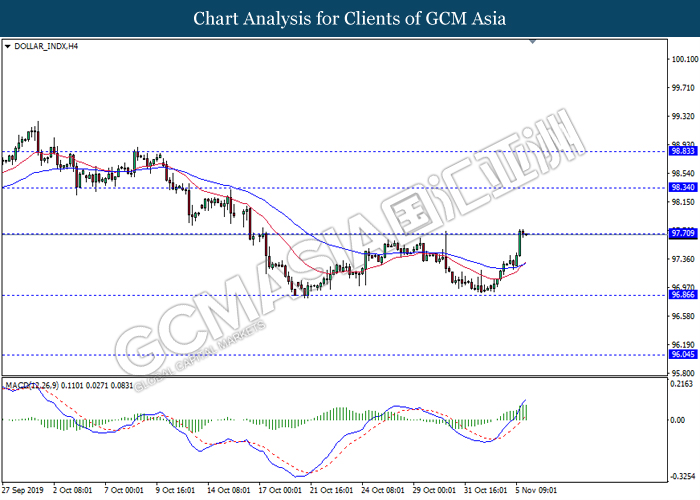This screenshot has width=700, height=500.
Task: Click the 98.150 price scale value
Action: pyautogui.click(x=683, y=202)
